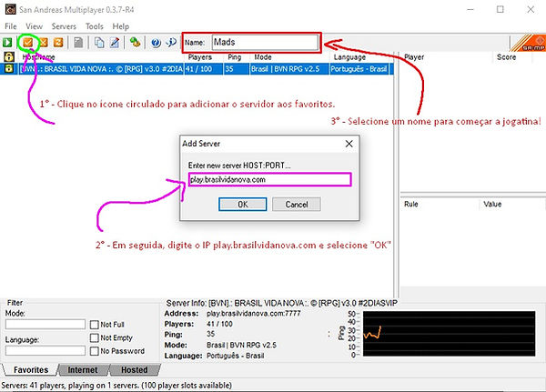This screenshot has width=546, height=392.
Task: Click the Master List gray document icon
Action: click(x=78, y=43)
